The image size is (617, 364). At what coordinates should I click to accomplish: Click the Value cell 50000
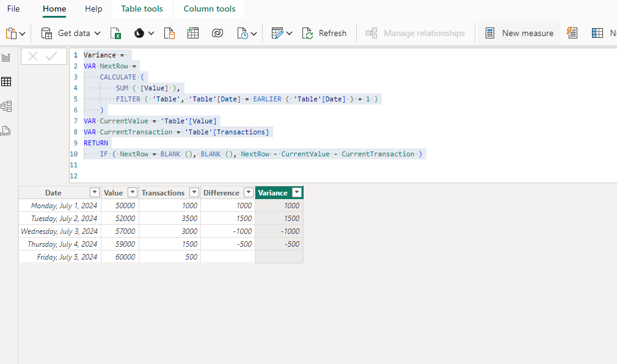coord(120,205)
